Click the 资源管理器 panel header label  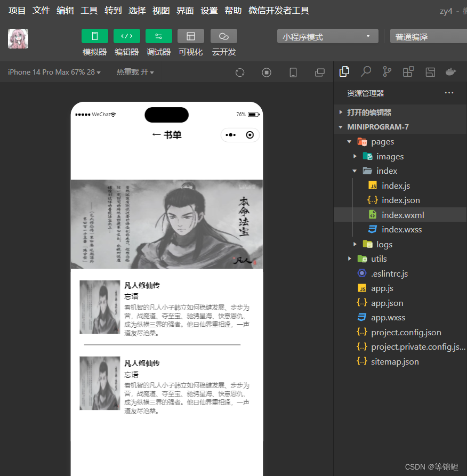point(365,93)
